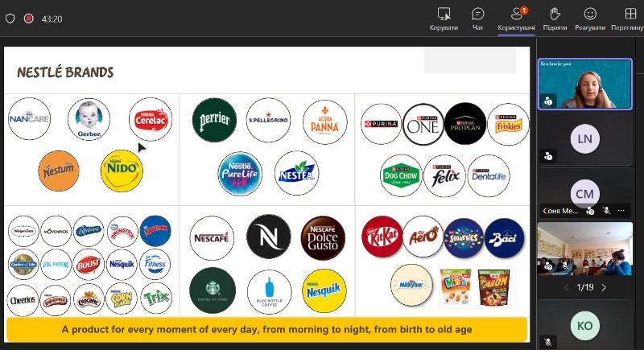Click the CM participant avatar
644x350 pixels.
[585, 193]
